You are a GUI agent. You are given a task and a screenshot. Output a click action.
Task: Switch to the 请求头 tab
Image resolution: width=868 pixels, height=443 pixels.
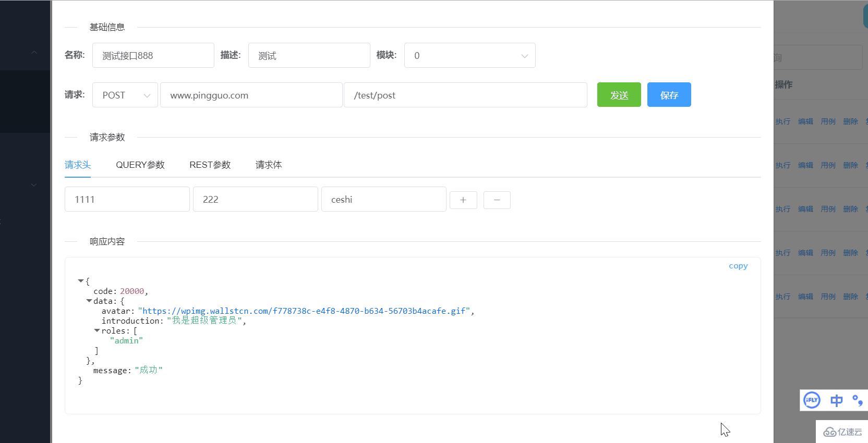coord(78,165)
